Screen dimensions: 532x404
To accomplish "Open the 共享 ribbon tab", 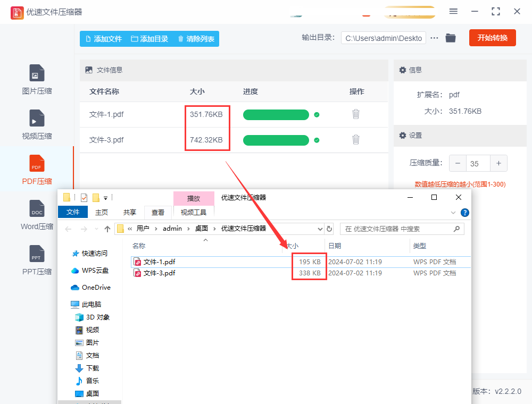I will 130,213.
